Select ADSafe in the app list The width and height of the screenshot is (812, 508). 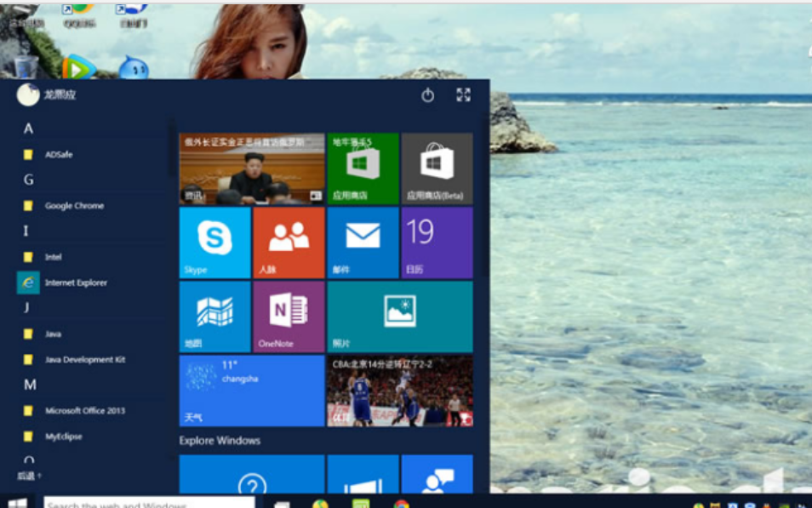(x=59, y=154)
